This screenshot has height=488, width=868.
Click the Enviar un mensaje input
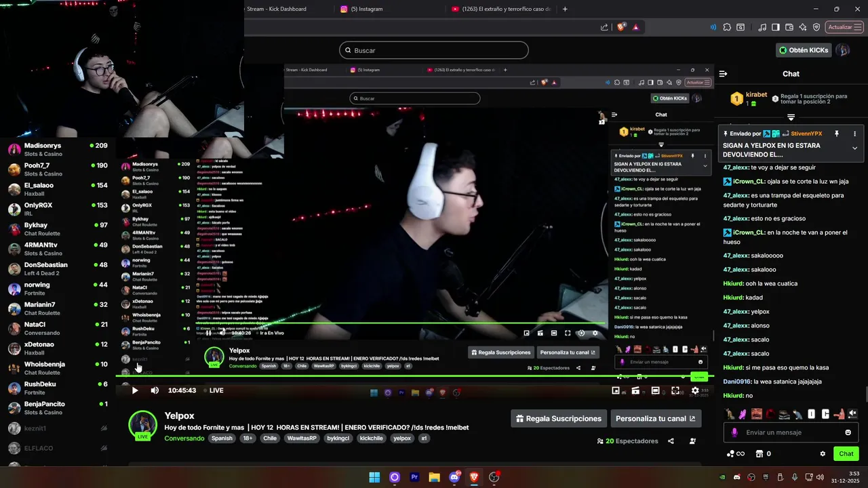click(790, 432)
